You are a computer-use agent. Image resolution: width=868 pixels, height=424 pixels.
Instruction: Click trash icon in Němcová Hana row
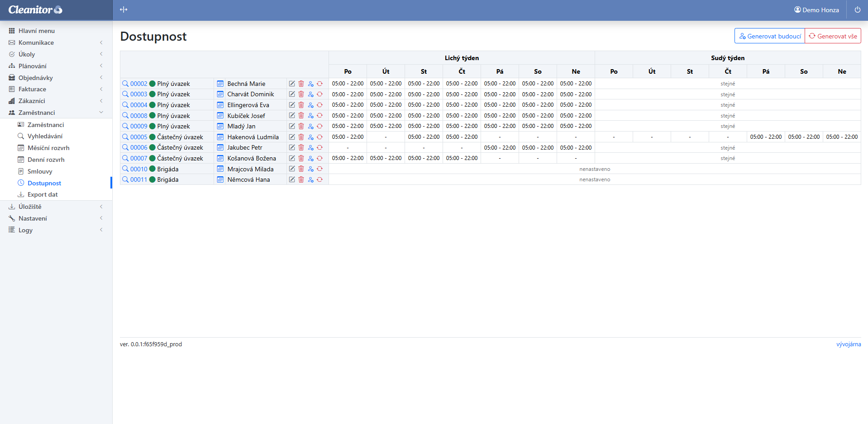tap(301, 179)
